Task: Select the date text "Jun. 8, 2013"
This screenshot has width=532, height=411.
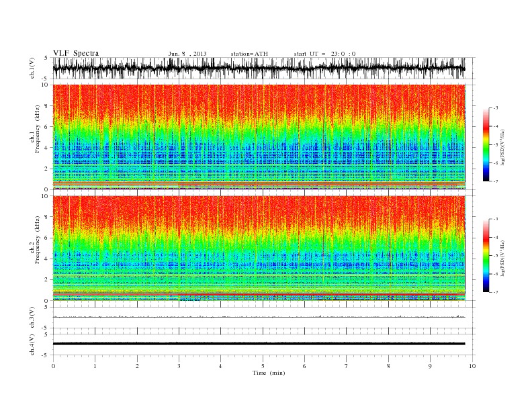Action: [x=187, y=54]
